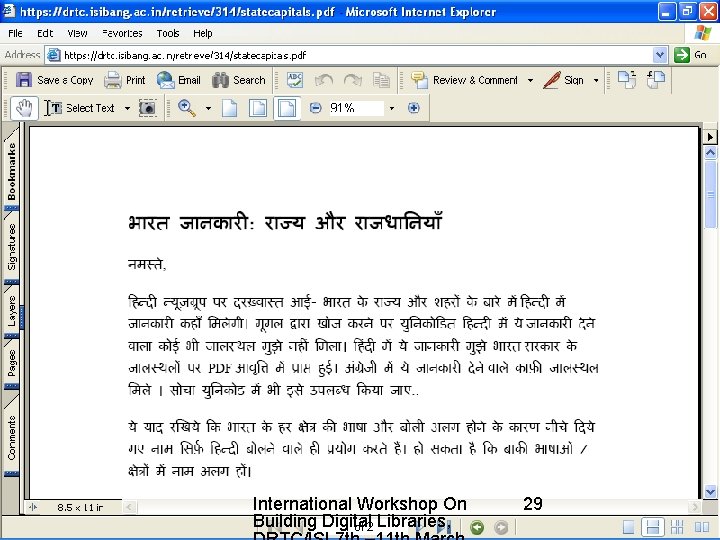The height and width of the screenshot is (540, 720).
Task: Expand the Sign dropdown arrow
Action: point(596,80)
